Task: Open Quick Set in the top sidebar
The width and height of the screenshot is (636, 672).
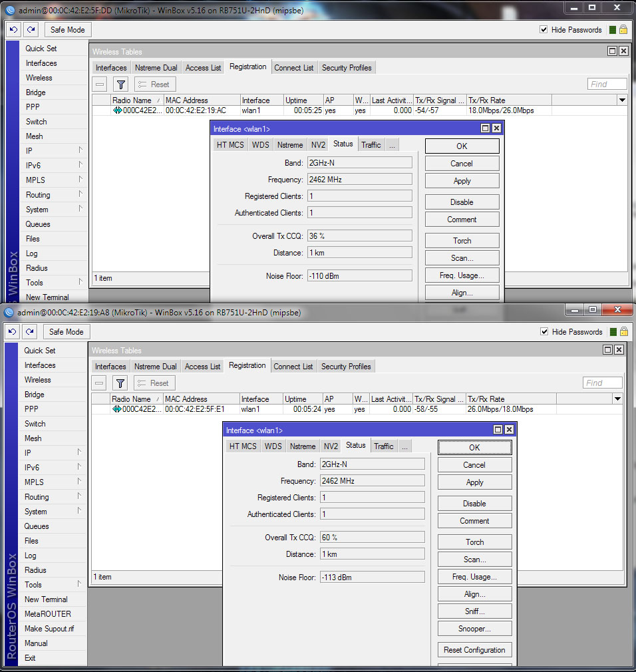Action: pyautogui.click(x=41, y=49)
